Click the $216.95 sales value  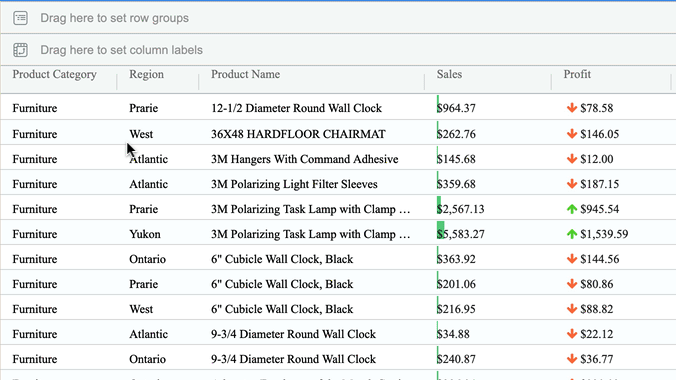(456, 309)
